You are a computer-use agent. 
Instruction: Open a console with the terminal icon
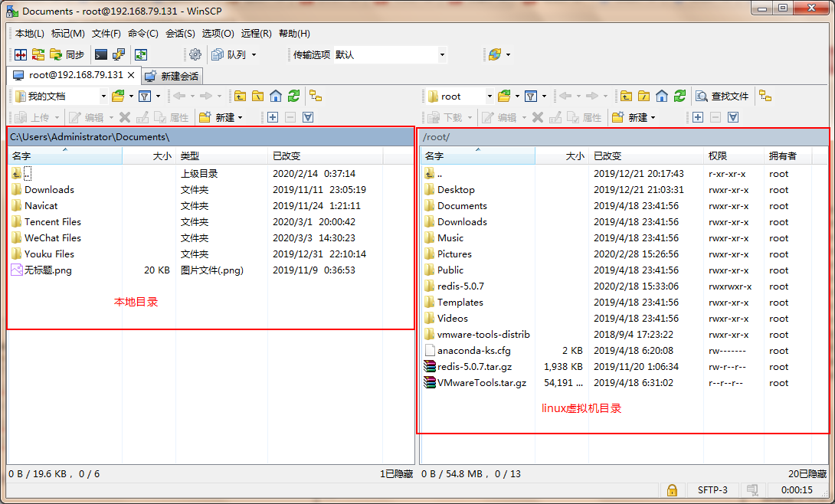tap(100, 54)
